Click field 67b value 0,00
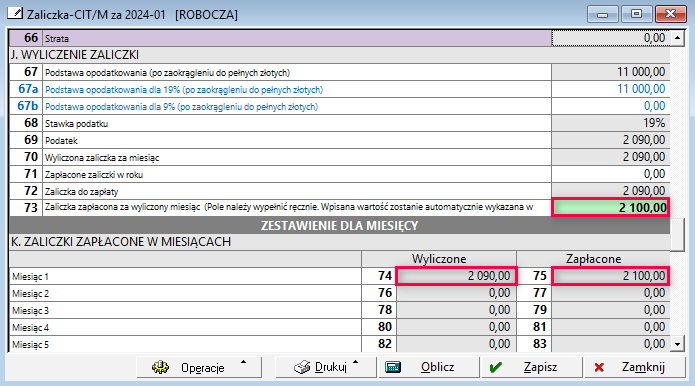The width and height of the screenshot is (695, 386). (x=610, y=106)
